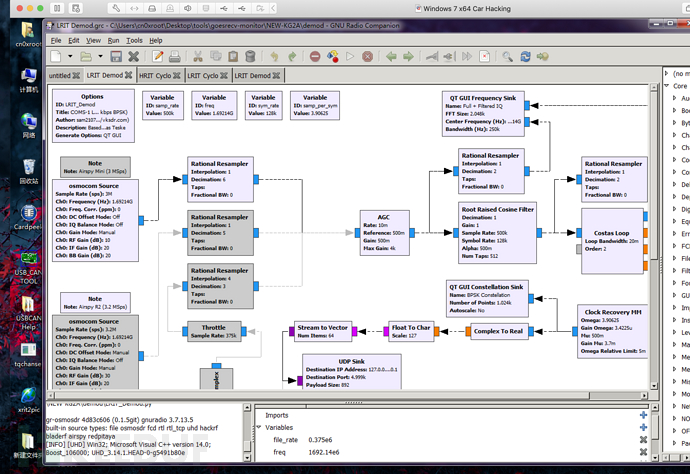Image resolution: width=690 pixels, height=474 pixels.
Task: Click the Save flowgraph icon
Action: point(116,57)
